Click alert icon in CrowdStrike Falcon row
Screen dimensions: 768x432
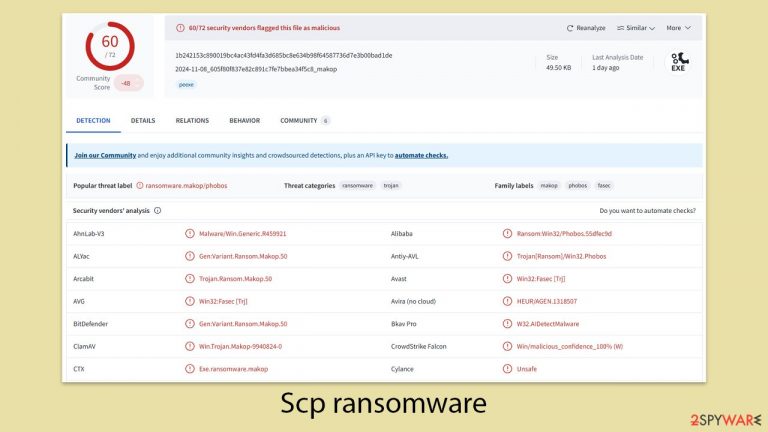(x=507, y=346)
